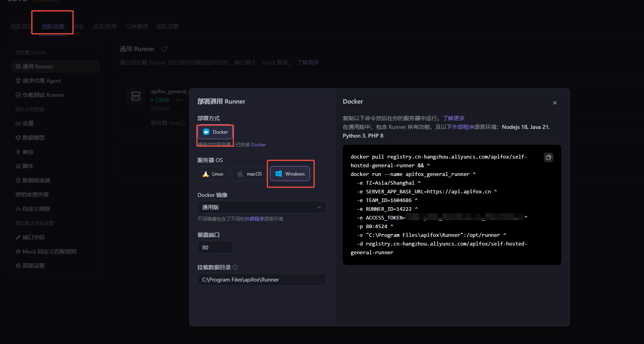Click the 接口字段 icon in sidebar
The width and height of the screenshot is (644, 344).
pos(18,237)
